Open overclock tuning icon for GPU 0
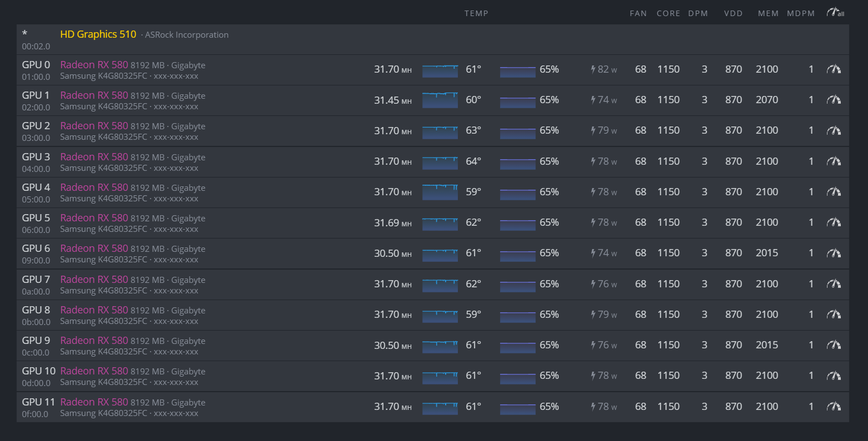The width and height of the screenshot is (868, 441). [834, 69]
